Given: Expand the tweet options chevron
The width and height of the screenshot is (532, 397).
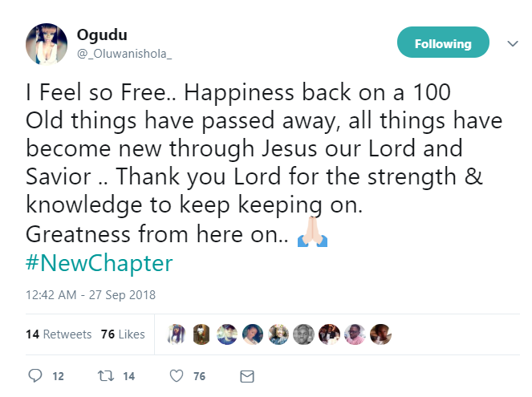Looking at the screenshot, I should (513, 44).
